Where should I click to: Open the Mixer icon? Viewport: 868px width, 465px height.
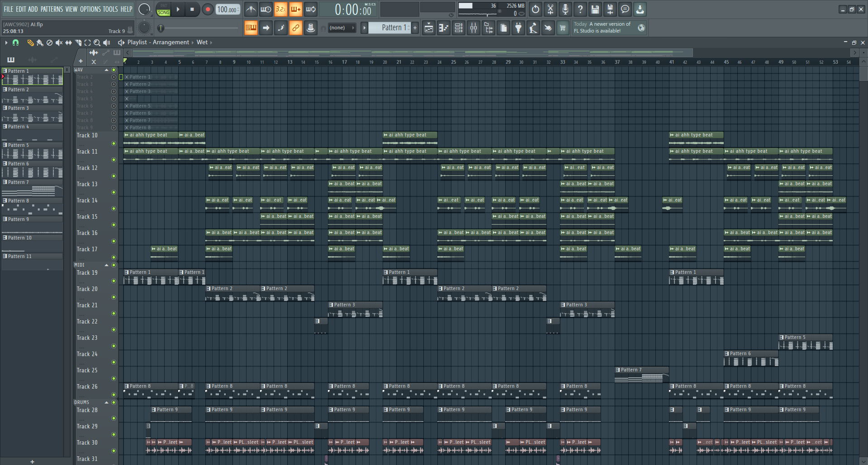pyautogui.click(x=474, y=28)
